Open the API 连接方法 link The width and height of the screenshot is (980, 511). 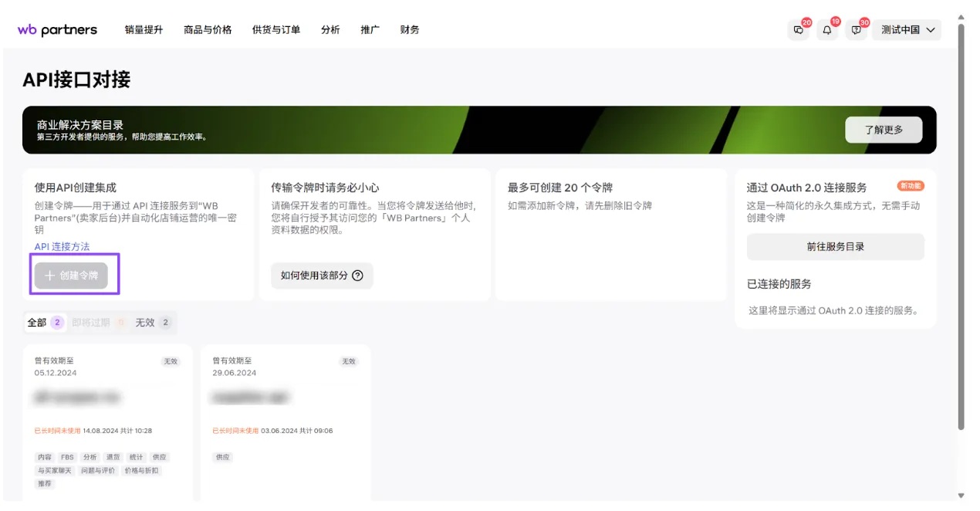point(62,247)
